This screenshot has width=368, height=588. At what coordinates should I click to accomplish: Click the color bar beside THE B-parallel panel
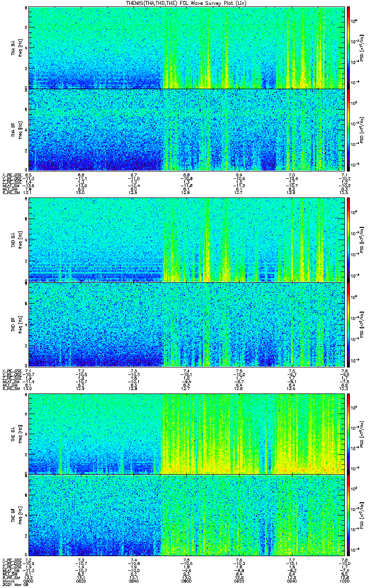(x=348, y=516)
